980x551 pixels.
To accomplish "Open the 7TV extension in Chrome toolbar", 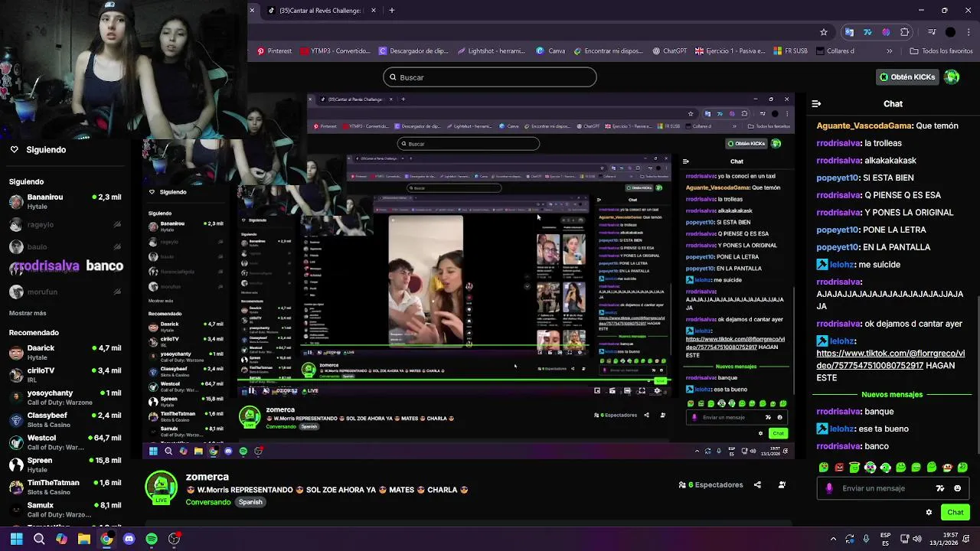I will coord(867,32).
